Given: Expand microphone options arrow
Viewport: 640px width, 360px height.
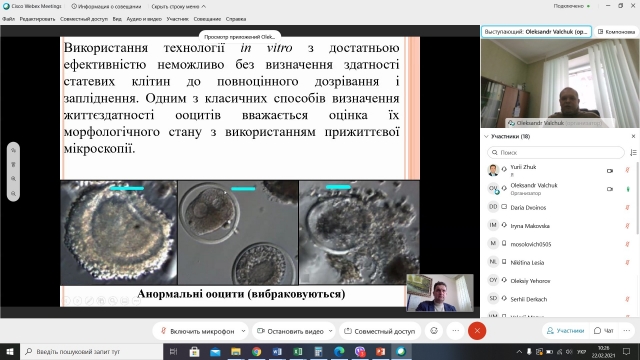Looking at the screenshot, I should (x=243, y=331).
